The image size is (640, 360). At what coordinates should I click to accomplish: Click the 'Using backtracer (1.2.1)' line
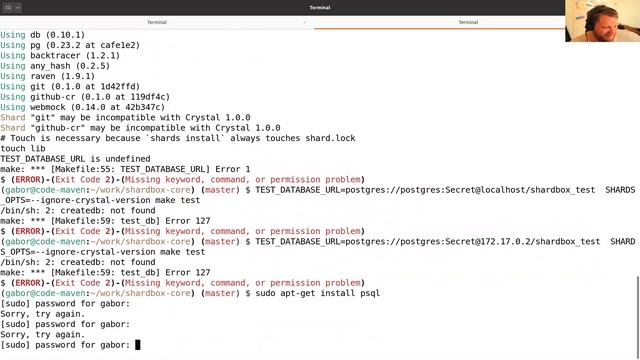pyautogui.click(x=60, y=56)
